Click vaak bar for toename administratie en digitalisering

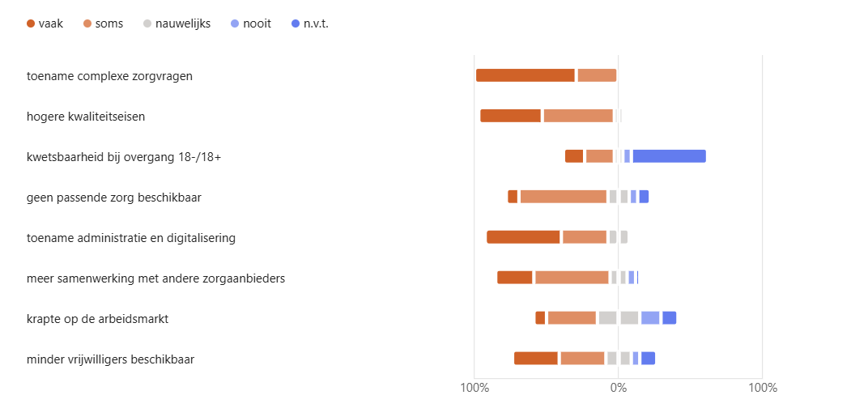click(x=523, y=237)
